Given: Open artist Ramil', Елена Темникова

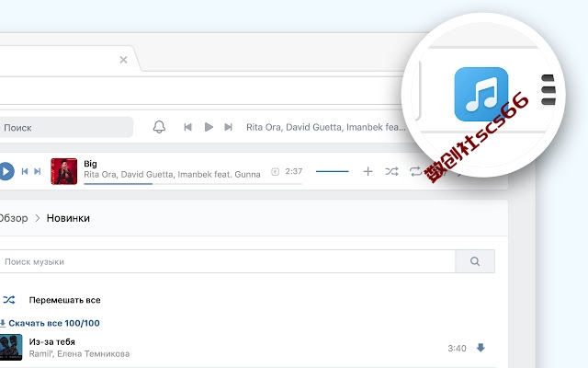Looking at the screenshot, I should pos(79,353).
